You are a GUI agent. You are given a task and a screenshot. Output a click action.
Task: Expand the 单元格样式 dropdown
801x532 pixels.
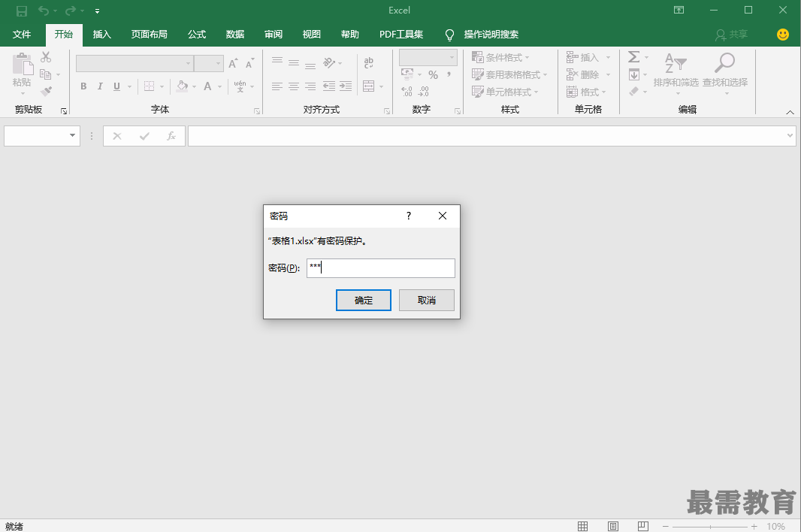[x=536, y=92]
